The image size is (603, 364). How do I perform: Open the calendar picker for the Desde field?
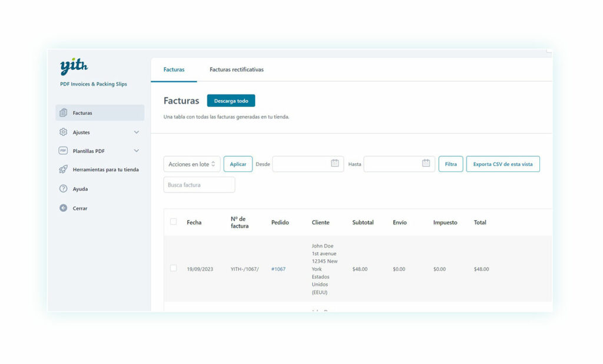pyautogui.click(x=336, y=163)
